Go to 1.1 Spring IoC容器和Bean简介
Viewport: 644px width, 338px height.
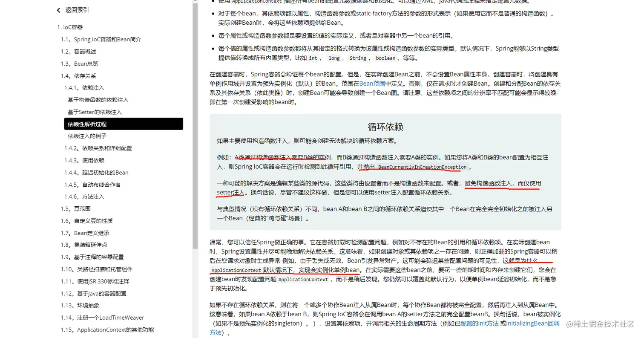coord(101,39)
